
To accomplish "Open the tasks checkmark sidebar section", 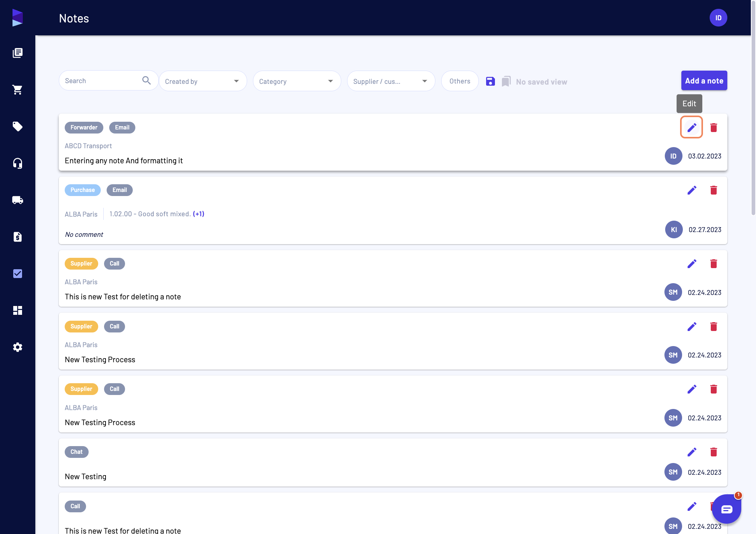I will tap(17, 274).
